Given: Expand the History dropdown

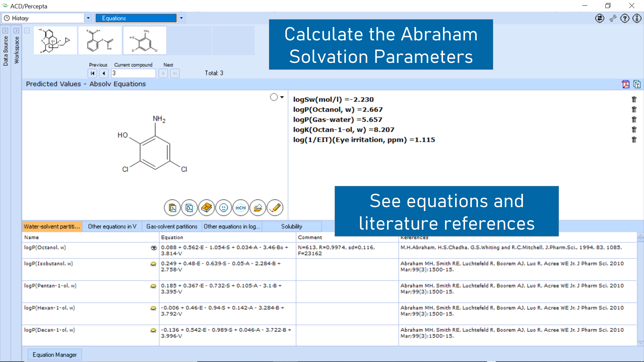Looking at the screenshot, I should (x=88, y=18).
